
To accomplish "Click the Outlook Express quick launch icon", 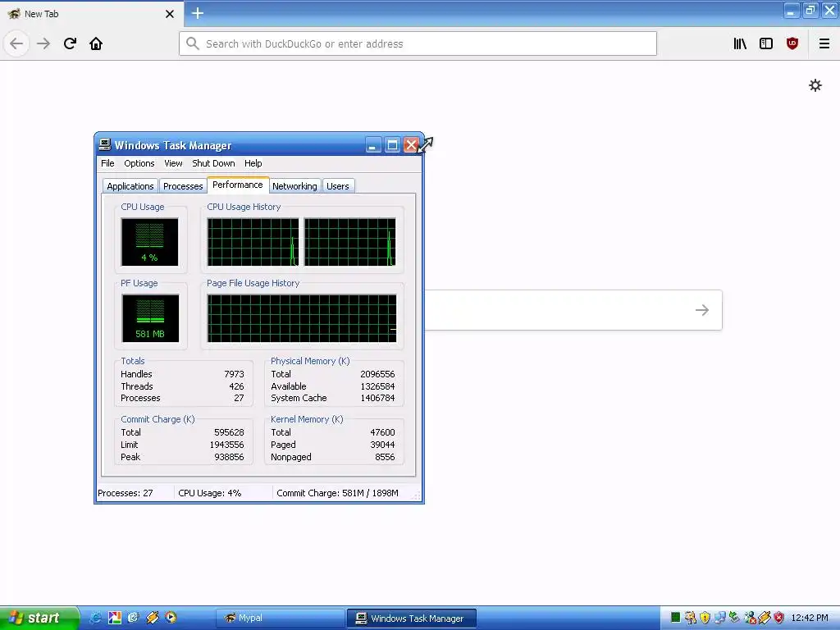I will pyautogui.click(x=133, y=618).
